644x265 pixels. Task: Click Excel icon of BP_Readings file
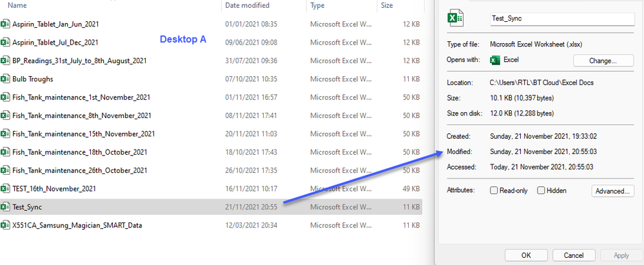coord(6,61)
